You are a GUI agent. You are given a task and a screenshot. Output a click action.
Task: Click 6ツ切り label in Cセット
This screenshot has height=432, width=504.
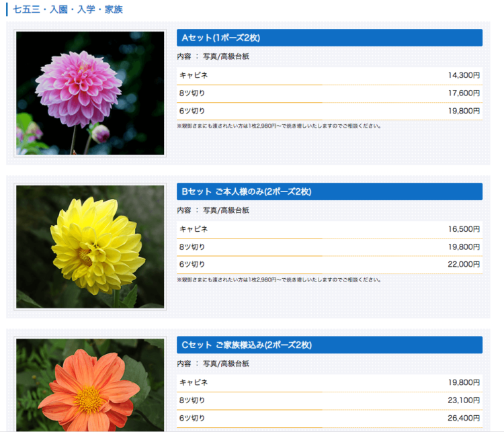(192, 418)
